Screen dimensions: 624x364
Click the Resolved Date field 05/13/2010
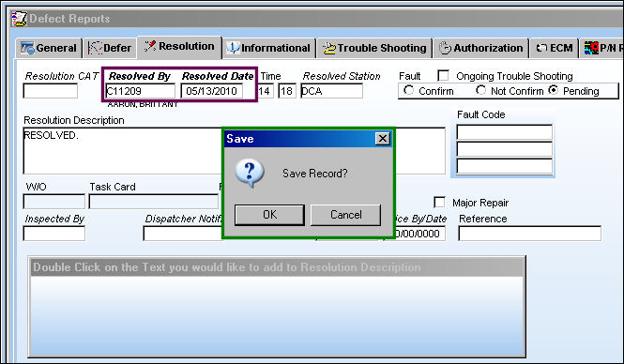[x=212, y=91]
